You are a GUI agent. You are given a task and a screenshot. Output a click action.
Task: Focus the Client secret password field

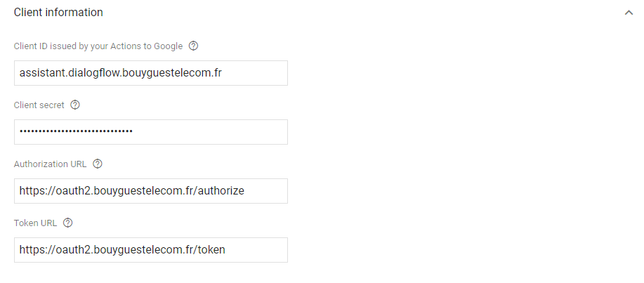(x=211, y=132)
